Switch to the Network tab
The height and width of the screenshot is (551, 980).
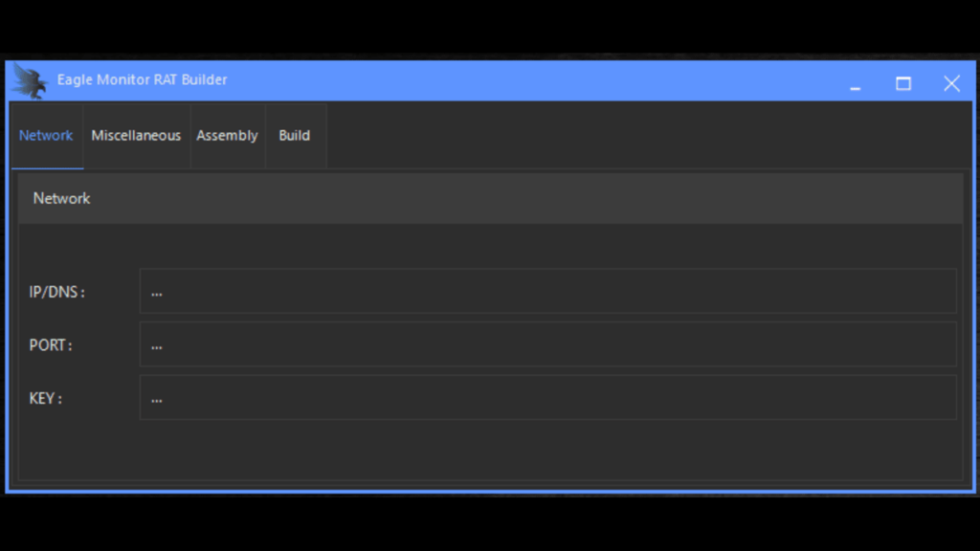tap(47, 136)
